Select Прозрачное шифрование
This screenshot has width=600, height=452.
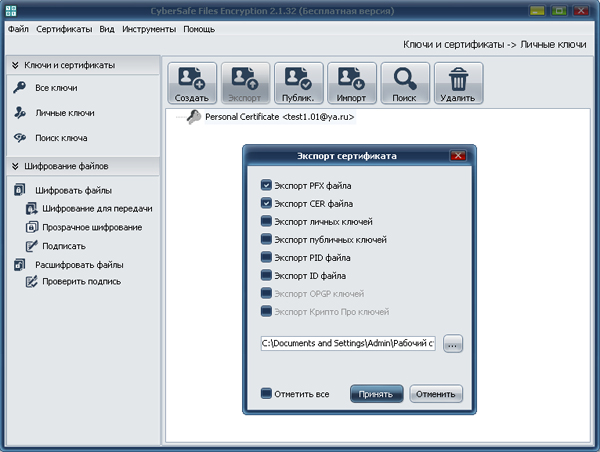click(92, 227)
